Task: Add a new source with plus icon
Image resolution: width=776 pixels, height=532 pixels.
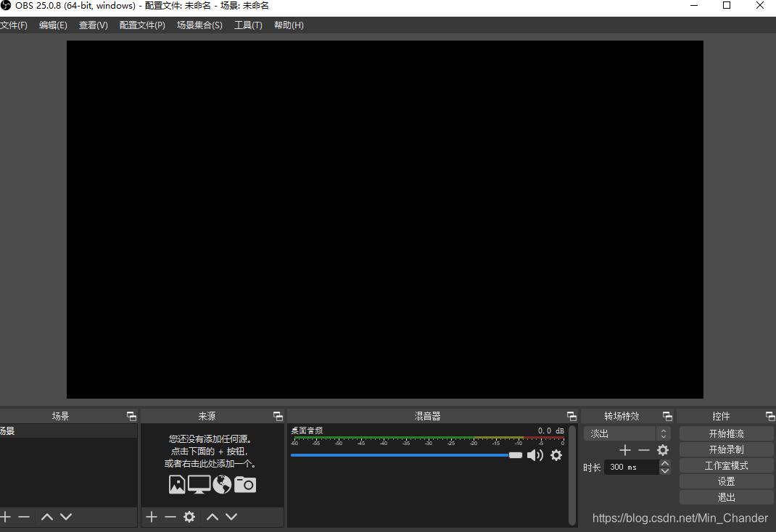Action: (x=152, y=518)
